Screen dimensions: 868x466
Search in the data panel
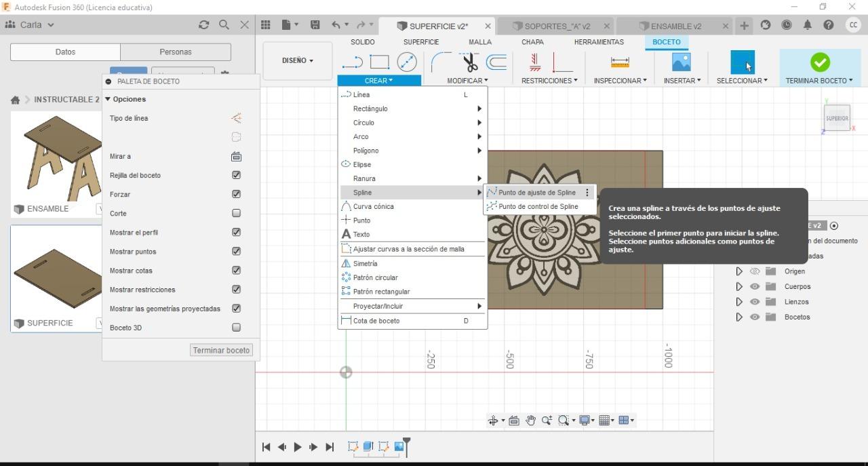pos(224,24)
